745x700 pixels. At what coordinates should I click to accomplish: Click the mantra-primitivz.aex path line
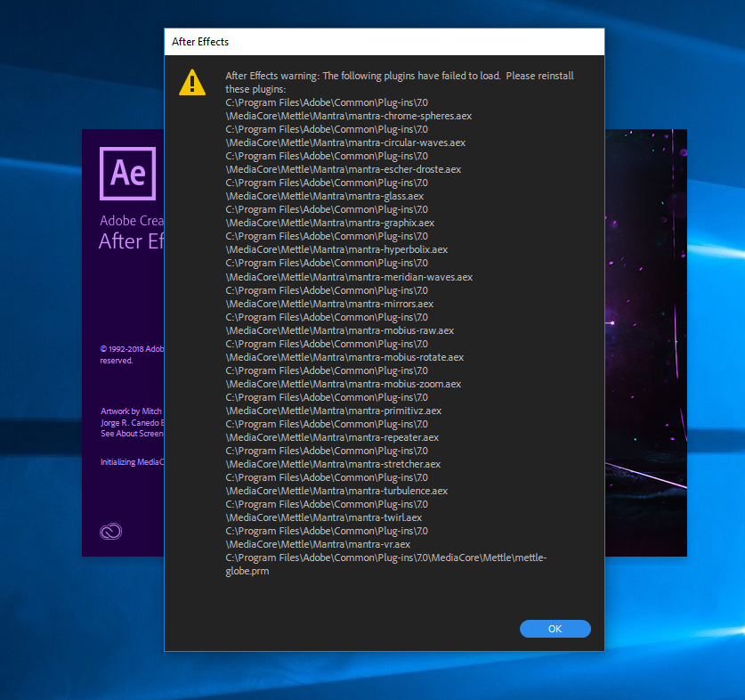[334, 410]
